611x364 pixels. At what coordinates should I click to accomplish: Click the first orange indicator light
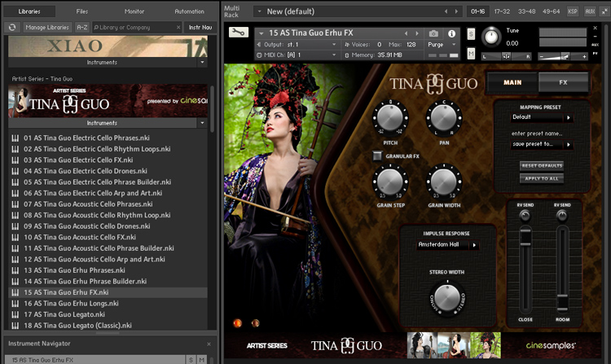pos(237,323)
